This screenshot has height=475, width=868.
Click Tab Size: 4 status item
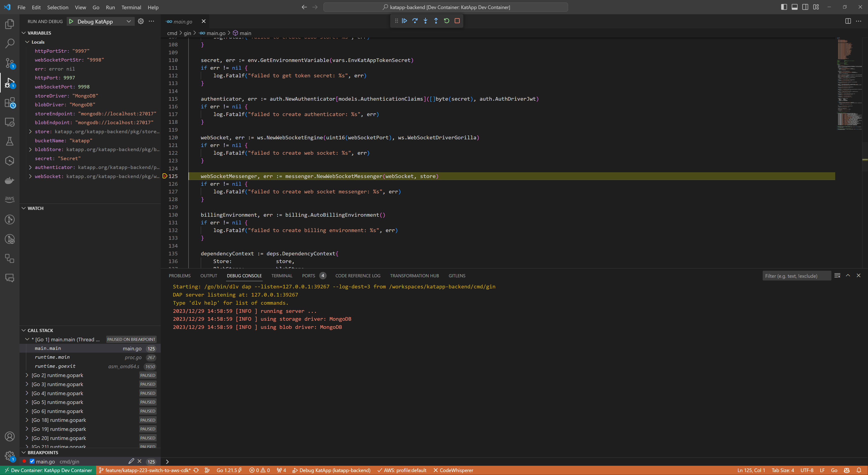[783, 470]
